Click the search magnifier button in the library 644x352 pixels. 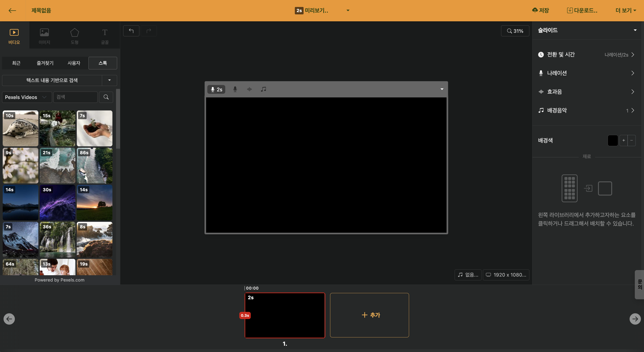coord(106,97)
